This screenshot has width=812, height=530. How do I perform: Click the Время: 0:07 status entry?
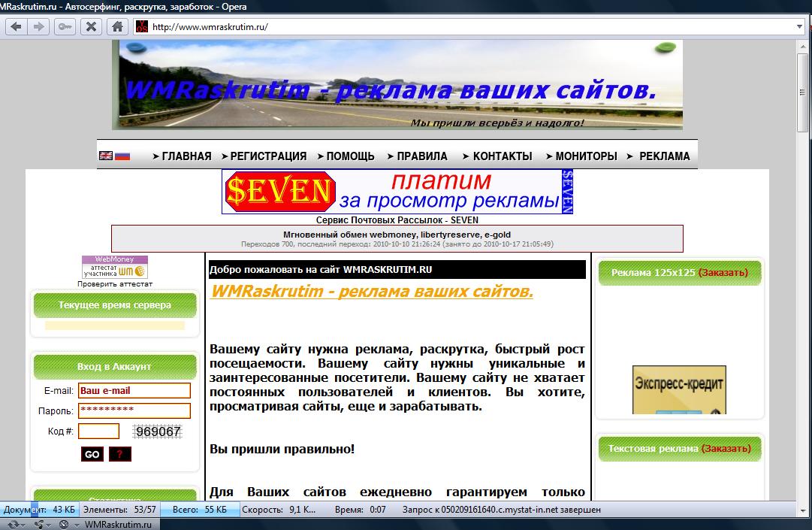(360, 510)
